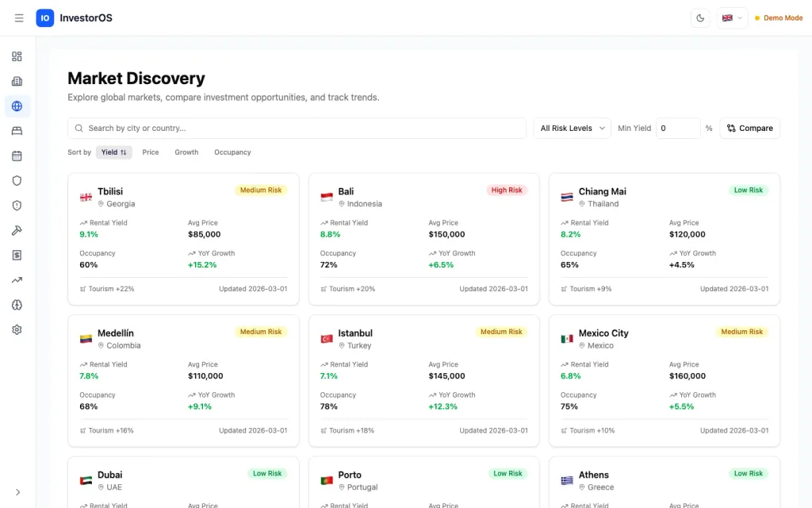Open the bed sidebar icon
This screenshot has height=508, width=812.
(x=17, y=131)
